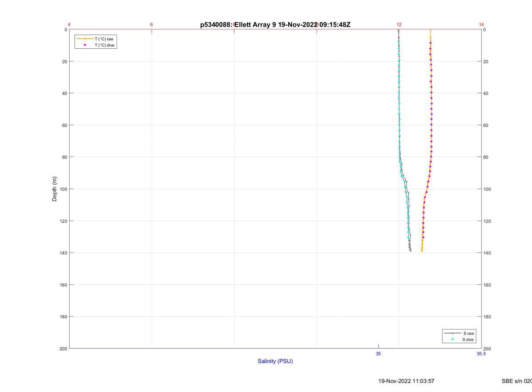Click the red temperature tick label '6'
532x392 pixels.
click(x=152, y=24)
